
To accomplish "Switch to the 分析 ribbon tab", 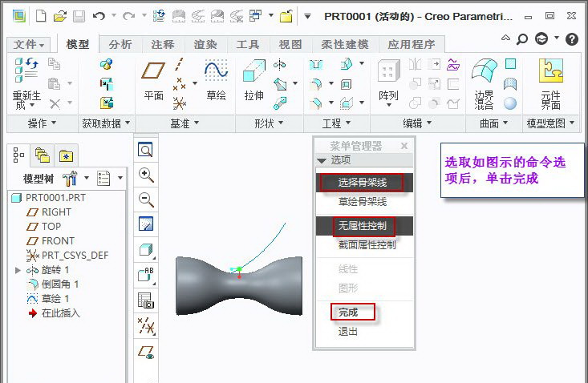I will click(x=120, y=45).
